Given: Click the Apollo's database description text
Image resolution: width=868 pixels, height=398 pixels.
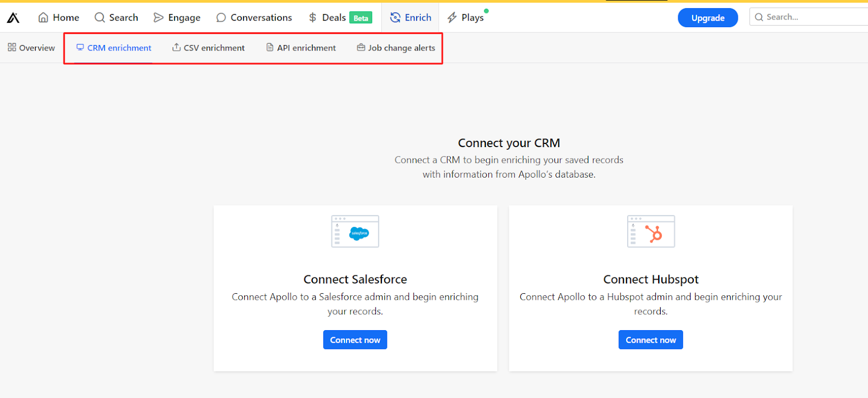Looking at the screenshot, I should tap(509, 167).
